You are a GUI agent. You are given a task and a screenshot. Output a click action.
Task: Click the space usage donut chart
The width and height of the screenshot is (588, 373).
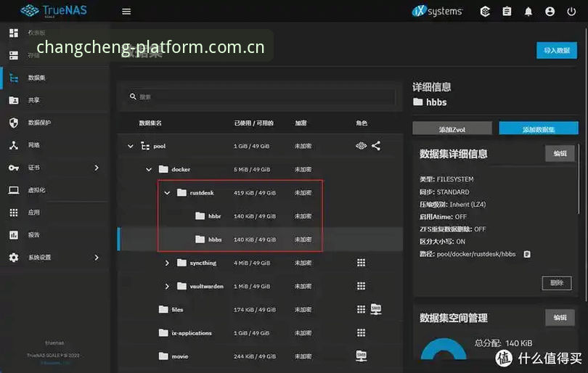click(444, 348)
